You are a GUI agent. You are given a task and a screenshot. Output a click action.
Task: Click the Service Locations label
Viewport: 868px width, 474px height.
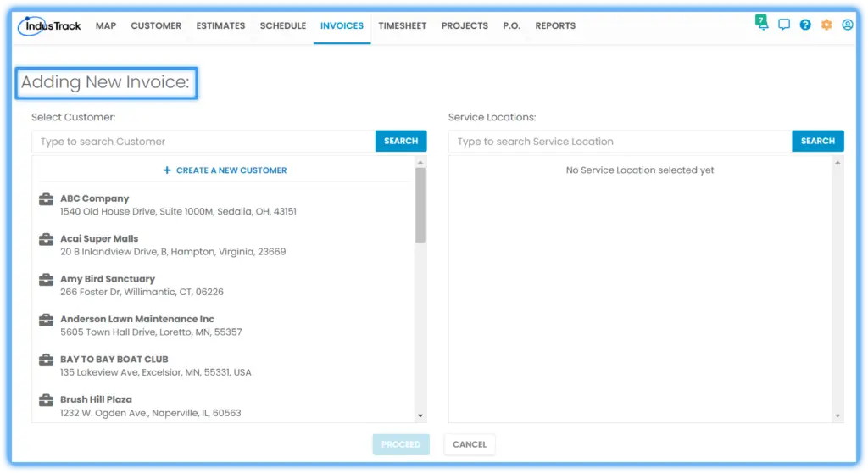point(492,117)
